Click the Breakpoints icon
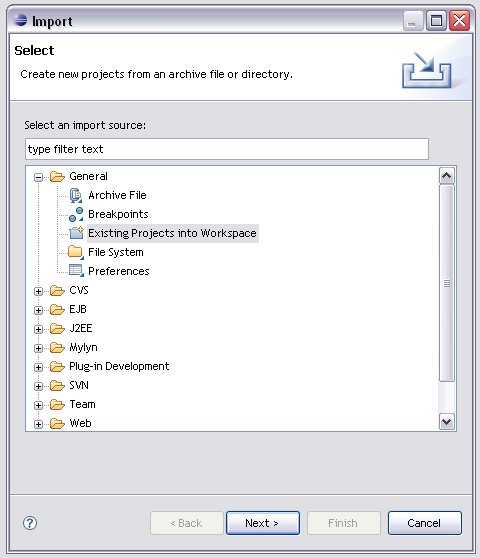Viewport: 480px width, 558px height. point(76,214)
